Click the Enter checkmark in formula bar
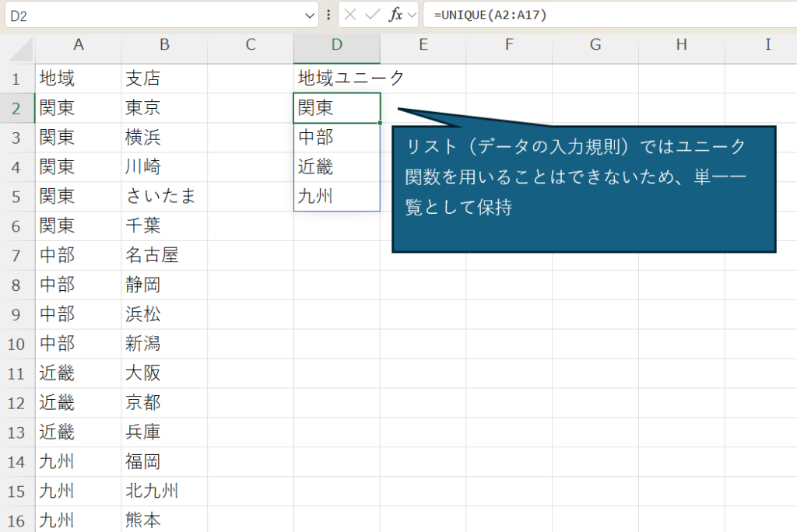The height and width of the screenshot is (532, 797). pos(373,14)
